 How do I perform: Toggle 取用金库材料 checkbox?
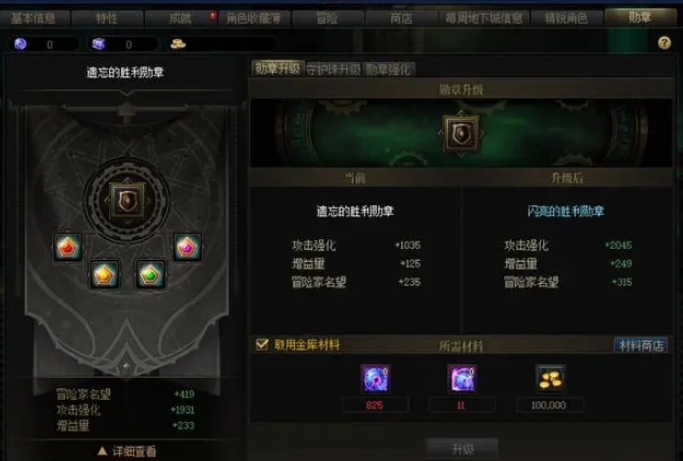(x=262, y=345)
